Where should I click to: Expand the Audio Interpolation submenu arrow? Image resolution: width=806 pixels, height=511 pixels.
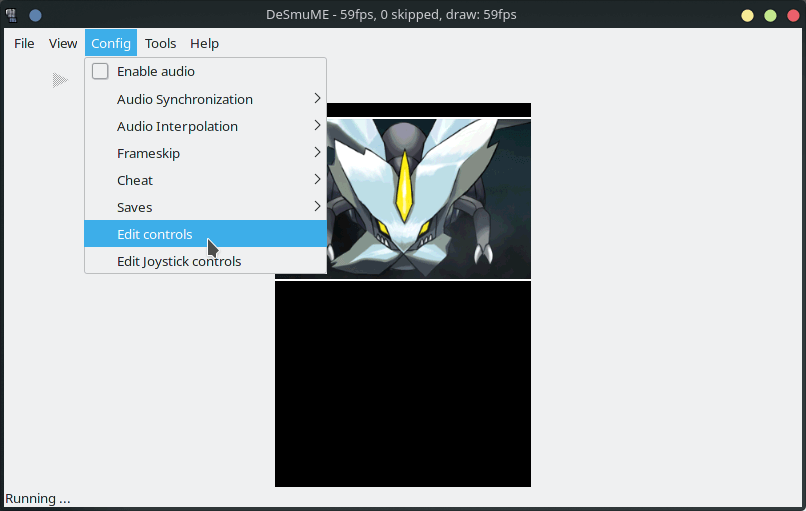click(317, 126)
